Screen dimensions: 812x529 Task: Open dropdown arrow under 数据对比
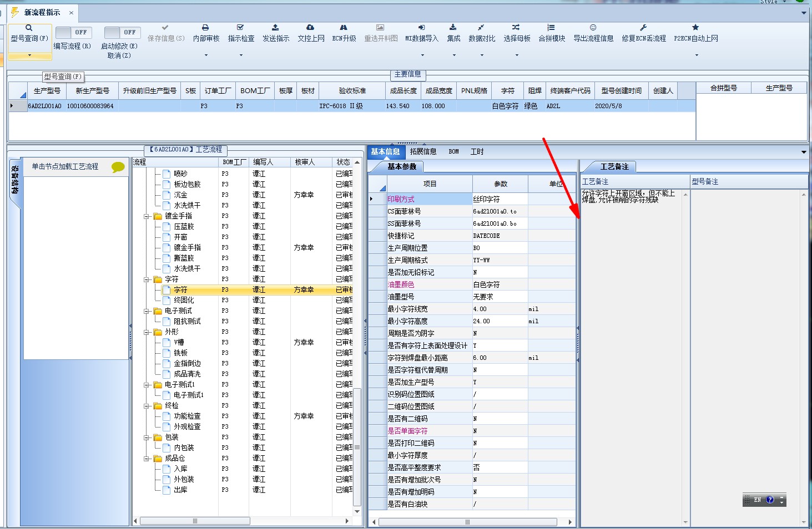482,55
